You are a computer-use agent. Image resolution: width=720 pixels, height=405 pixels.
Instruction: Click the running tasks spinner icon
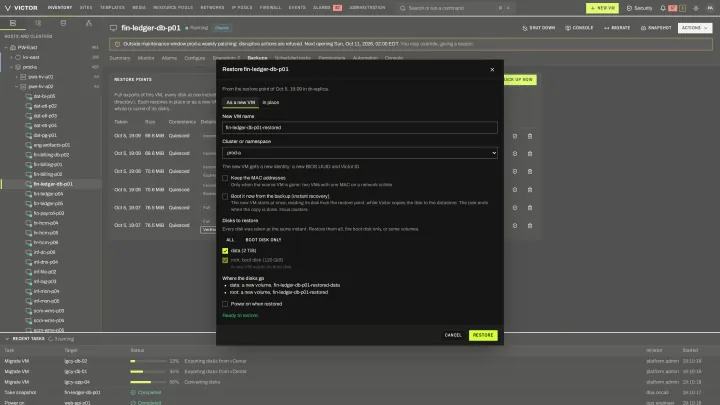coord(51,339)
